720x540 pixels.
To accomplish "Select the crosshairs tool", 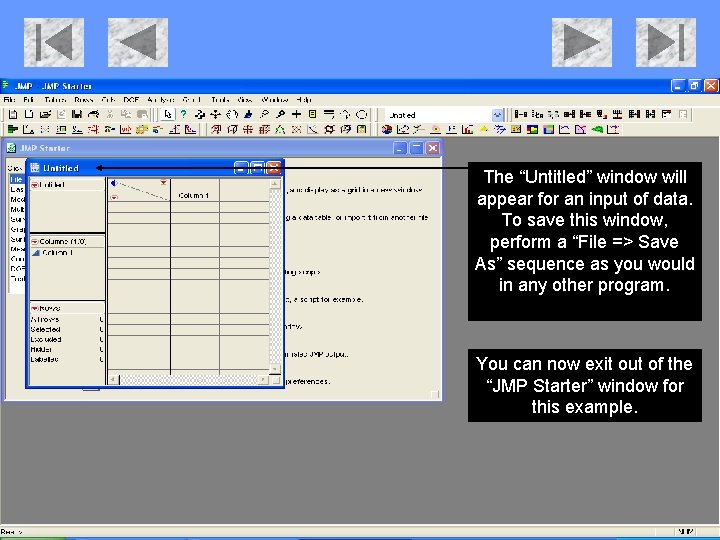I will click(x=296, y=115).
